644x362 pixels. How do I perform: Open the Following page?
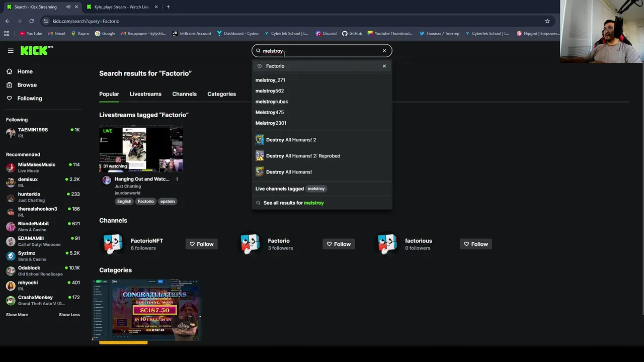click(24, 99)
